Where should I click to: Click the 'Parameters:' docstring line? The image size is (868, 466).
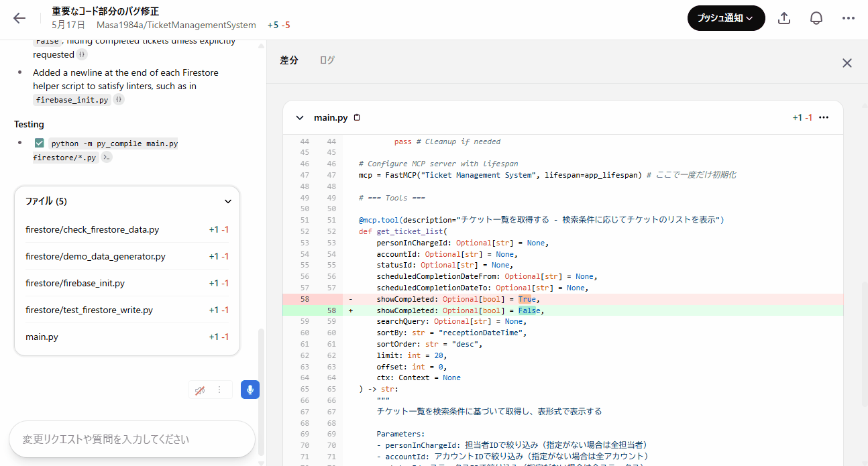coord(400,434)
